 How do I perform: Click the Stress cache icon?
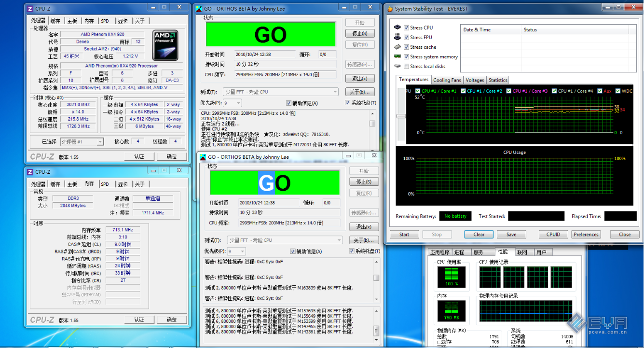397,47
